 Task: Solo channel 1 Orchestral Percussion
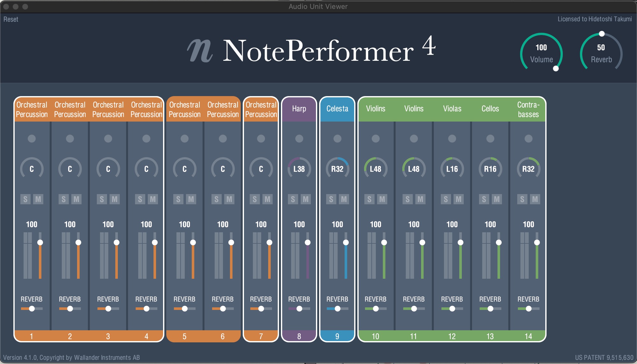25,199
